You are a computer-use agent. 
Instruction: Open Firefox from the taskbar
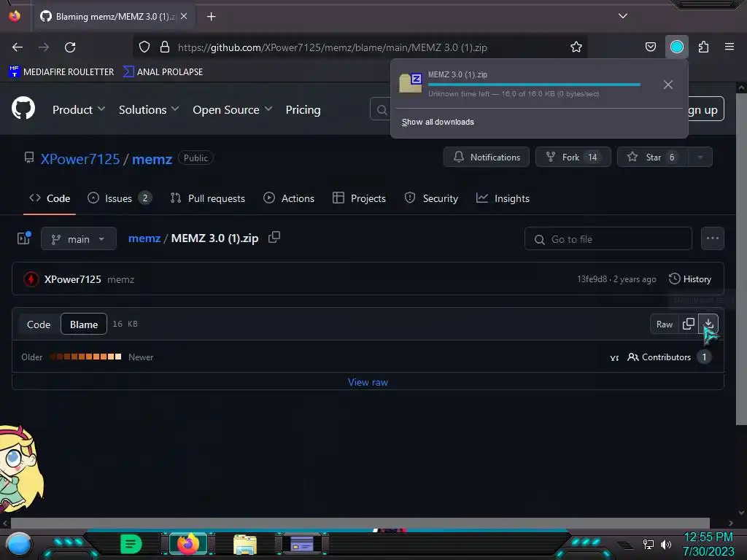[188, 544]
